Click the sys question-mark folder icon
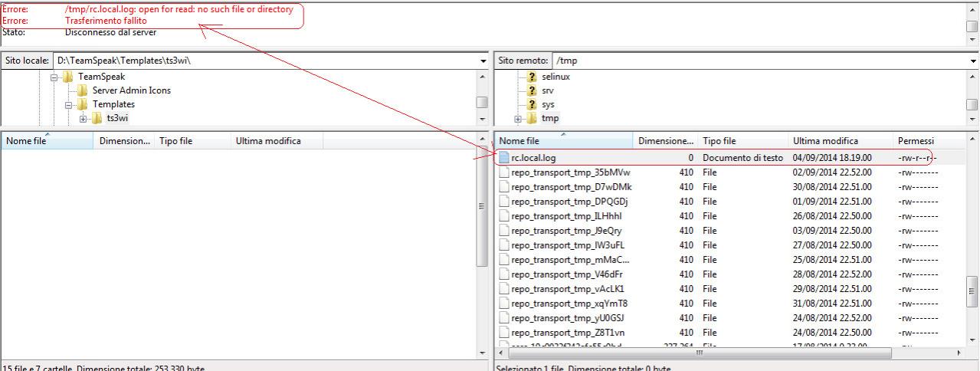Screen dimensions: 980x371 click(x=532, y=104)
